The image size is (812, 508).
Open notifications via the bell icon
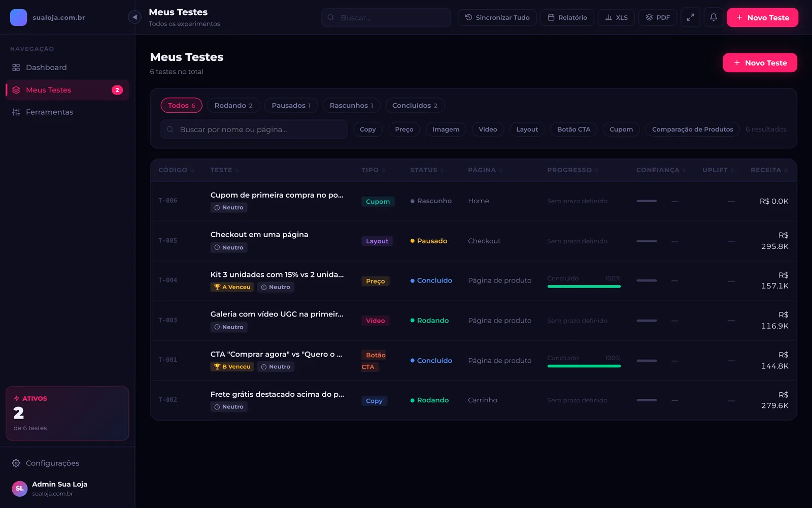coord(713,17)
